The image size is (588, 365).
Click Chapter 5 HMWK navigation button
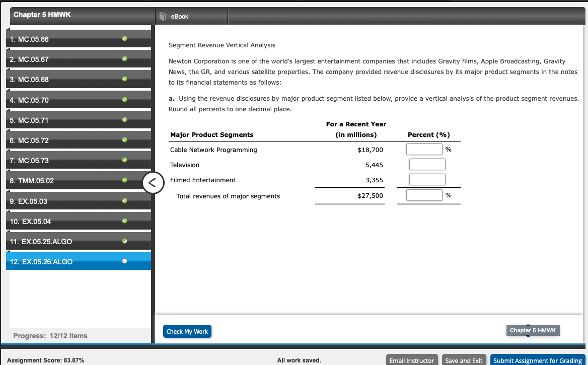pyautogui.click(x=533, y=330)
